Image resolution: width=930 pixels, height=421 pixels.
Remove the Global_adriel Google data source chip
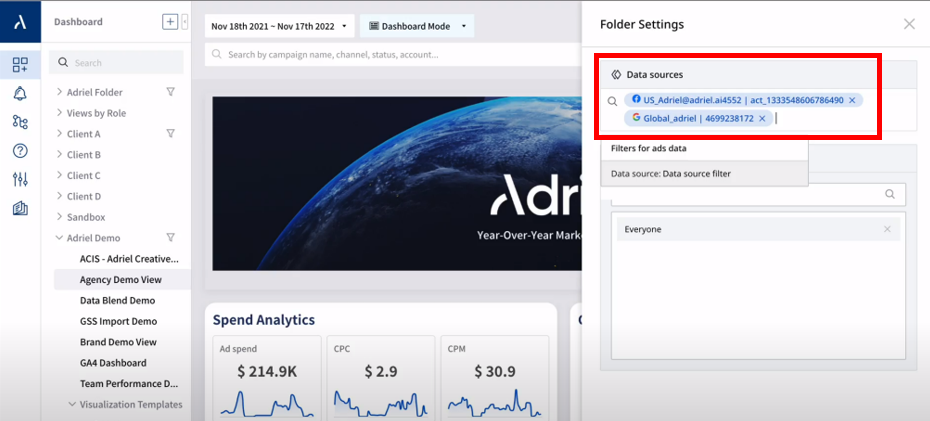[762, 119]
